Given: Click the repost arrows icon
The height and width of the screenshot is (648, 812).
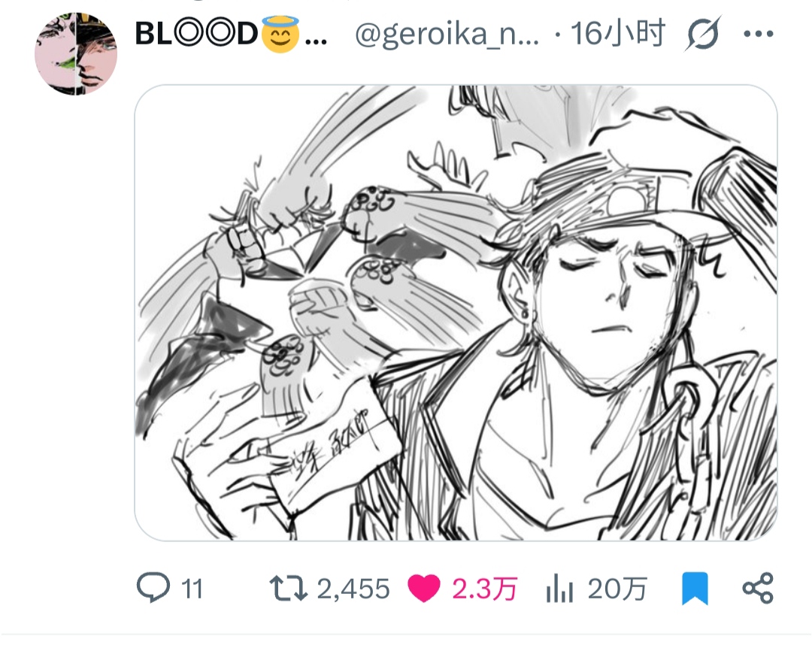Looking at the screenshot, I should 289,588.
